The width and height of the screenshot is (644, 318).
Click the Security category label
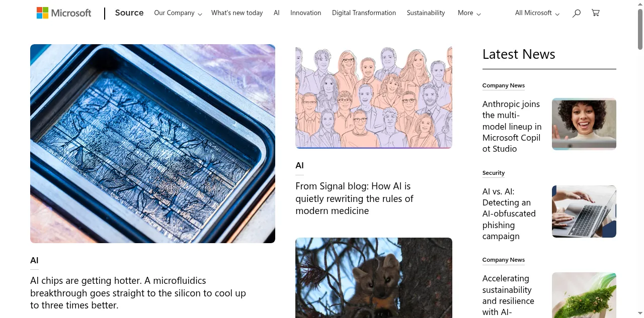point(494,172)
